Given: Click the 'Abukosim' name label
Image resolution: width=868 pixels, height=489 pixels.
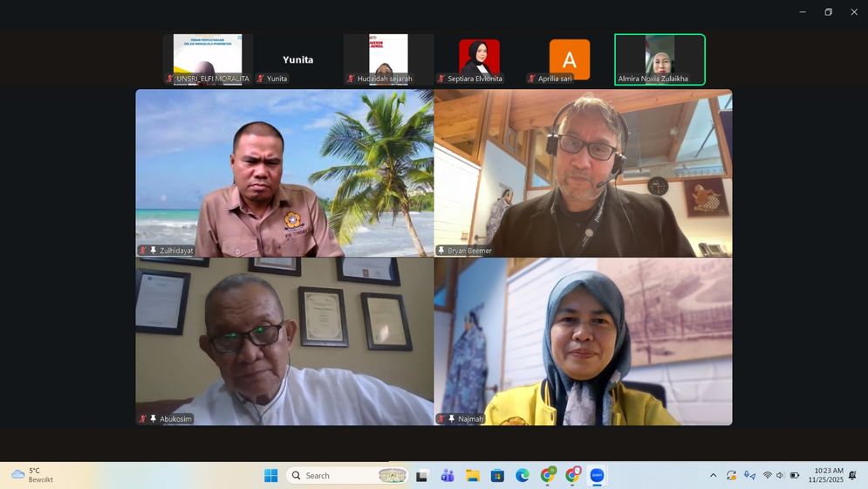Looking at the screenshot, I should pyautogui.click(x=175, y=418).
